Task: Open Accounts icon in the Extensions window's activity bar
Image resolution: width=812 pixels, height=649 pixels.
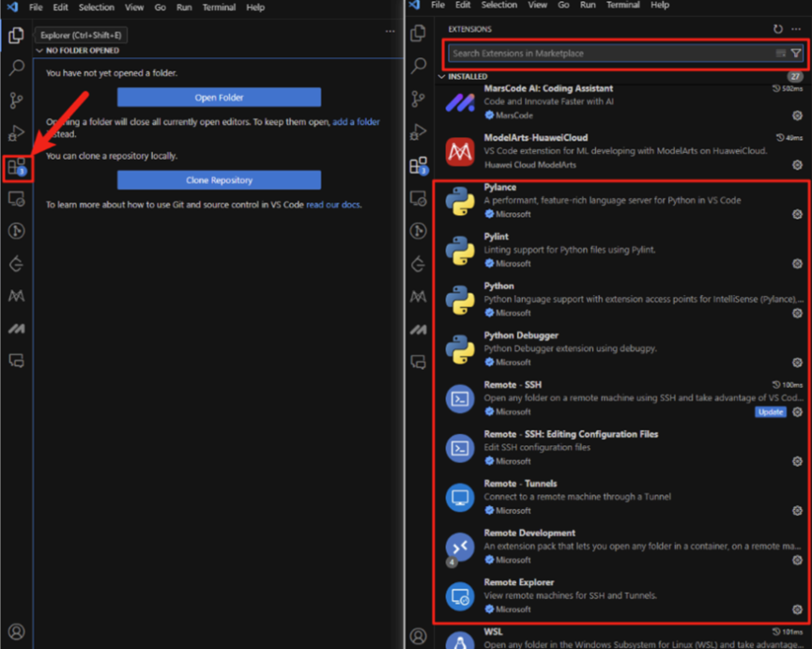Action: point(418,636)
